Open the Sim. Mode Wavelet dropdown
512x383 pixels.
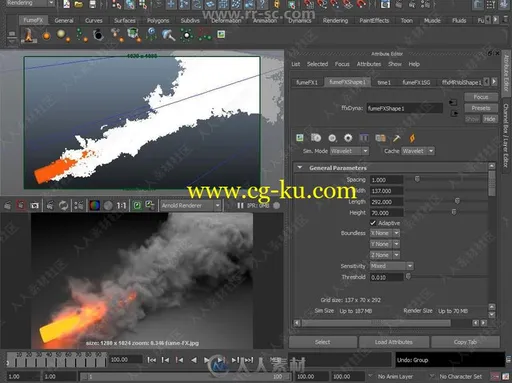[349, 151]
